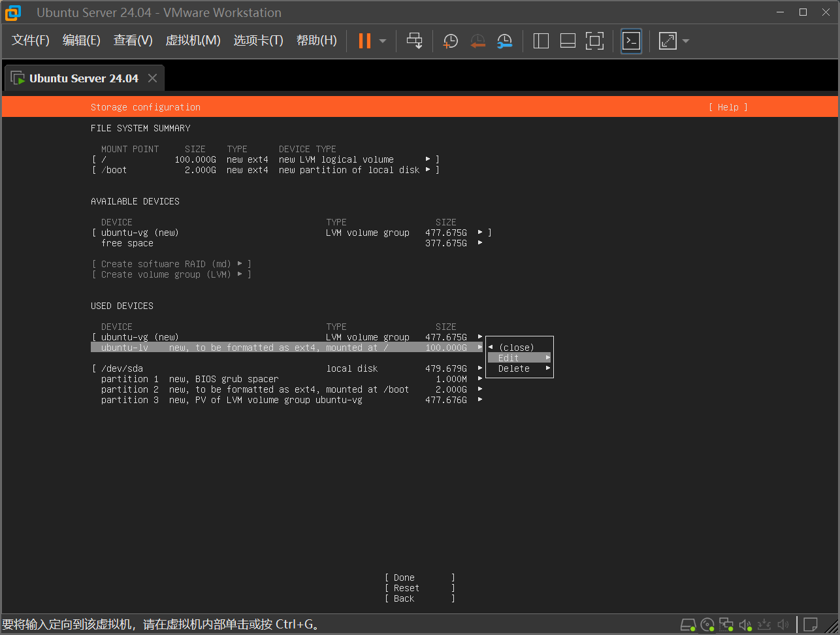The image size is (840, 635).
Task: Close the Ubuntu Server 24.04 tab
Action: (x=152, y=78)
